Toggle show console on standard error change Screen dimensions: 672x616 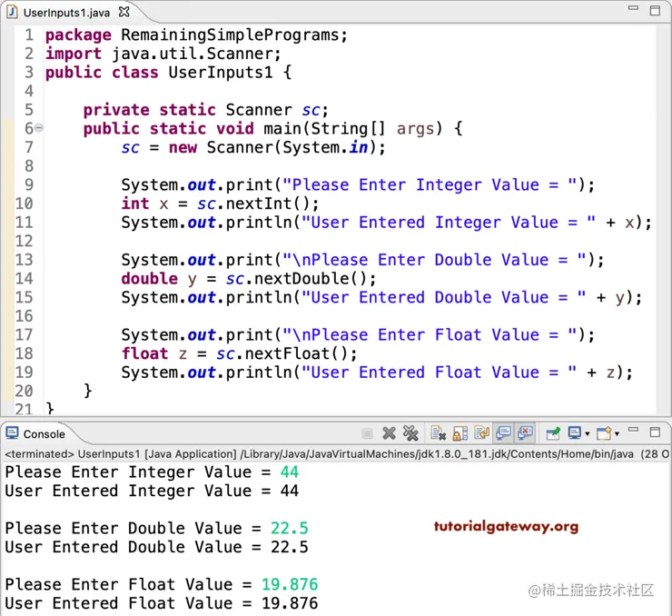pyautogui.click(x=525, y=433)
